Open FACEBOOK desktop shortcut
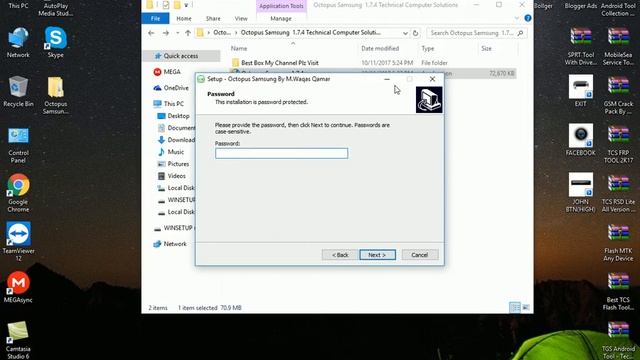Viewport: 640px width, 360px height. [x=580, y=140]
